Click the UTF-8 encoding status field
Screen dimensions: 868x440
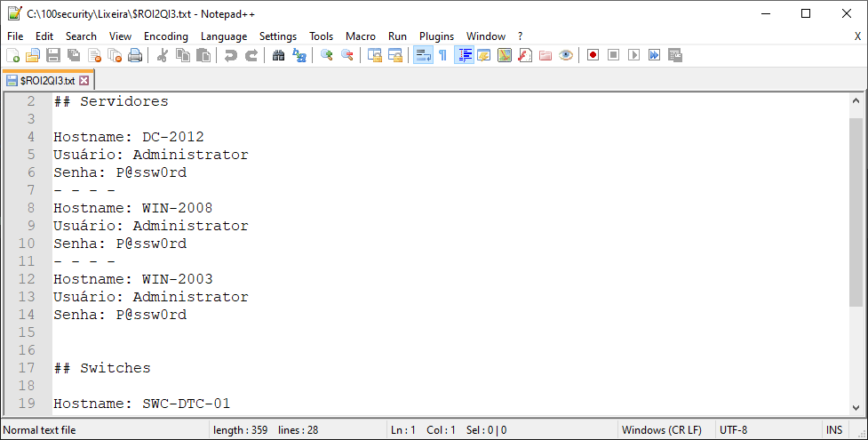click(734, 430)
